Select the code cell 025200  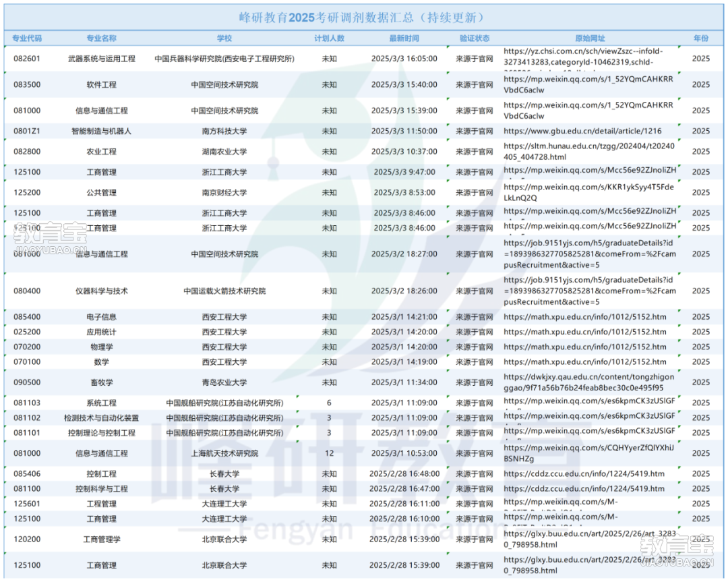click(x=27, y=332)
